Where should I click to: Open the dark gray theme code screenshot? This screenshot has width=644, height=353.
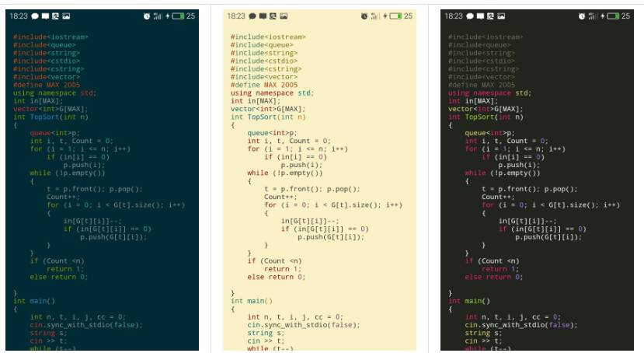pos(537,187)
